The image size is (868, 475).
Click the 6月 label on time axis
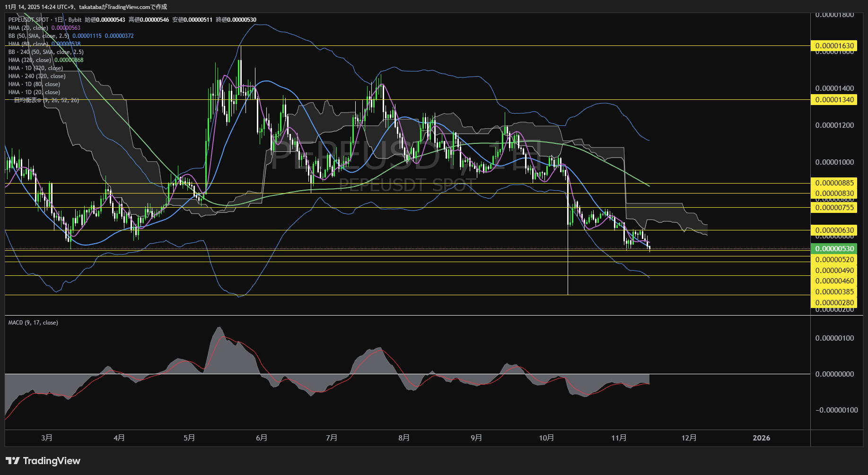click(x=262, y=438)
